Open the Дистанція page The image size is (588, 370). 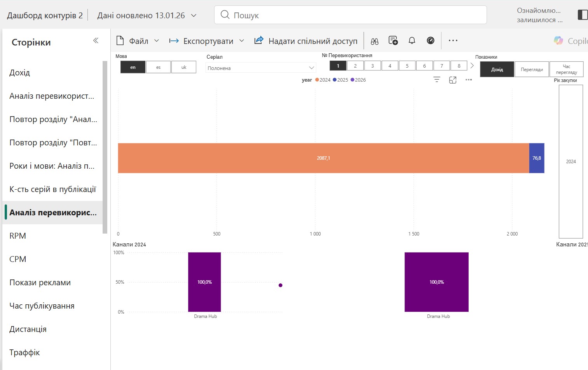coord(52,329)
